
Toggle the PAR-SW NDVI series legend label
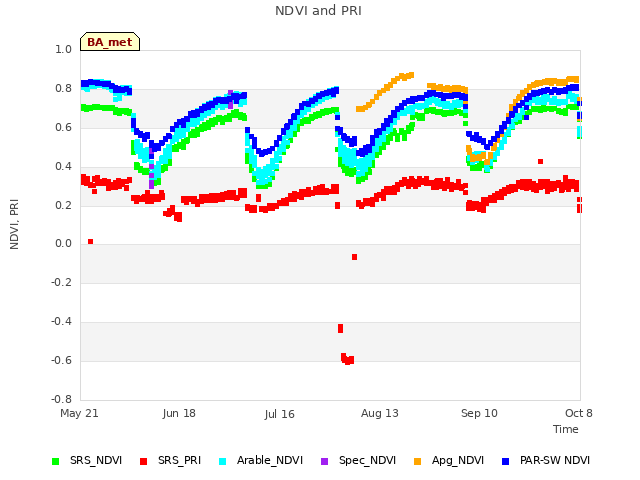(555, 460)
